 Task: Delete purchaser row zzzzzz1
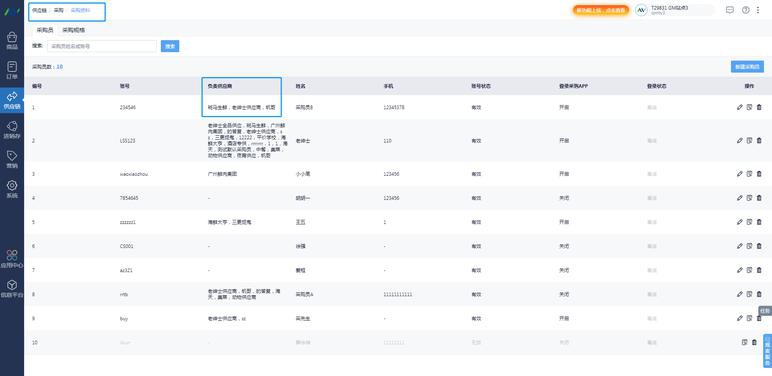coord(759,222)
